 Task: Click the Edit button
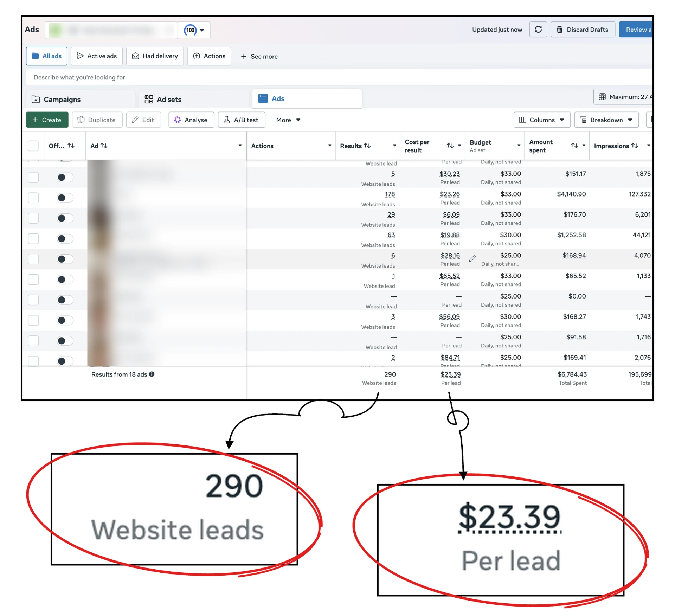[143, 120]
